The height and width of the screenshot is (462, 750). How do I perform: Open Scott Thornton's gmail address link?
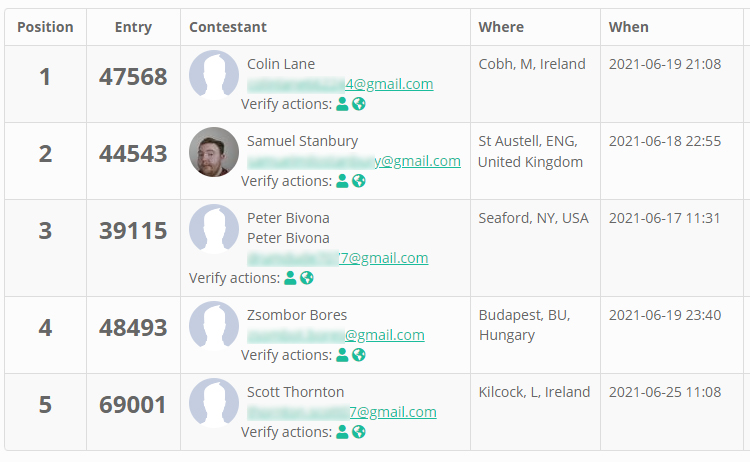click(x=342, y=412)
